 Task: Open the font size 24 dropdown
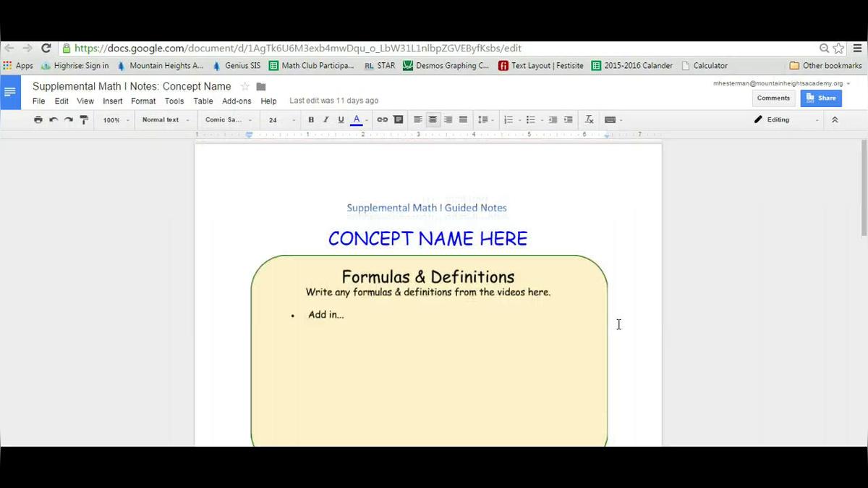[281, 120]
